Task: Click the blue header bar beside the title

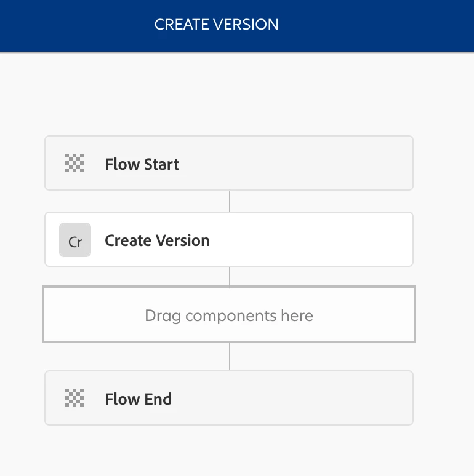Action: point(377,25)
